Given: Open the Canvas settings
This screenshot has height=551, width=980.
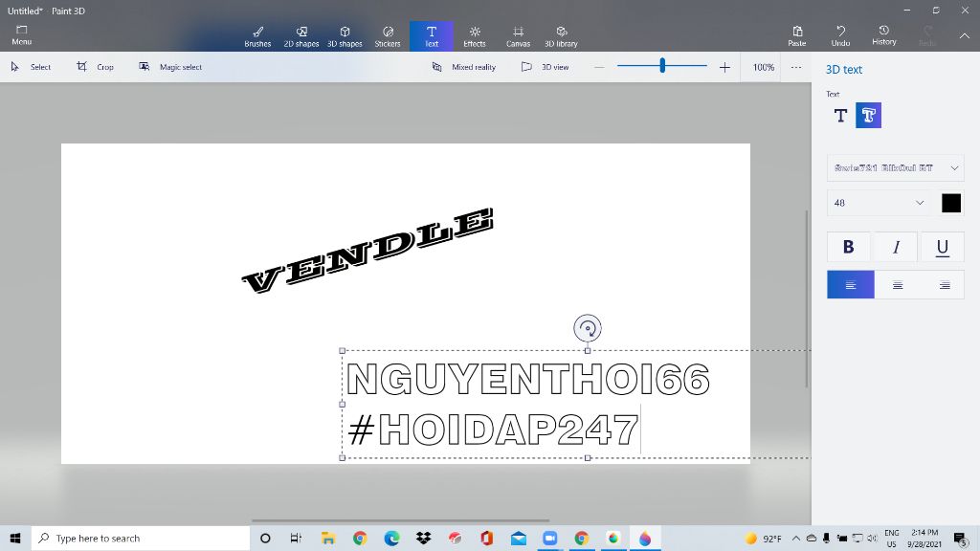Looking at the screenshot, I should coord(518,36).
